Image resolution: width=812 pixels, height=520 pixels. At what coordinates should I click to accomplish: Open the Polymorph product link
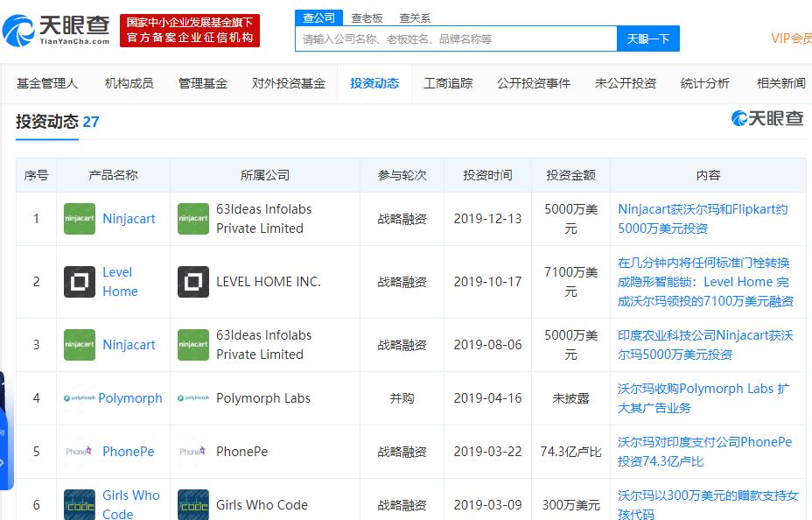click(130, 398)
